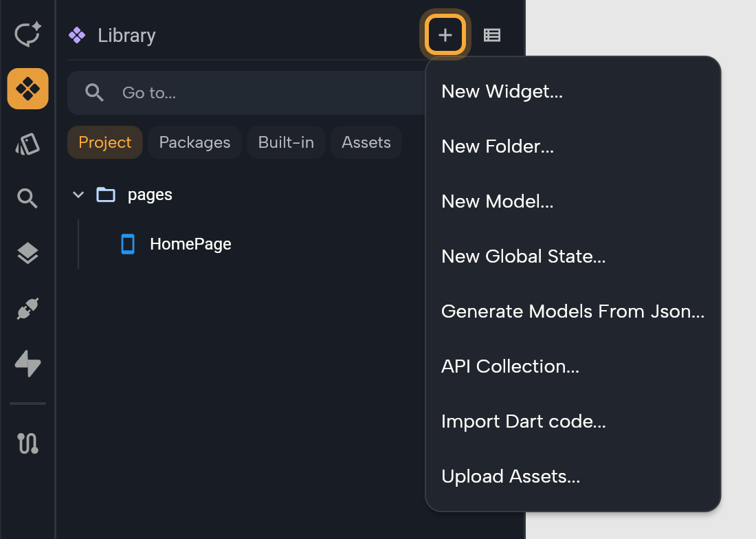The image size is (756, 539).
Task: Open the version control branch icon
Action: 27,443
